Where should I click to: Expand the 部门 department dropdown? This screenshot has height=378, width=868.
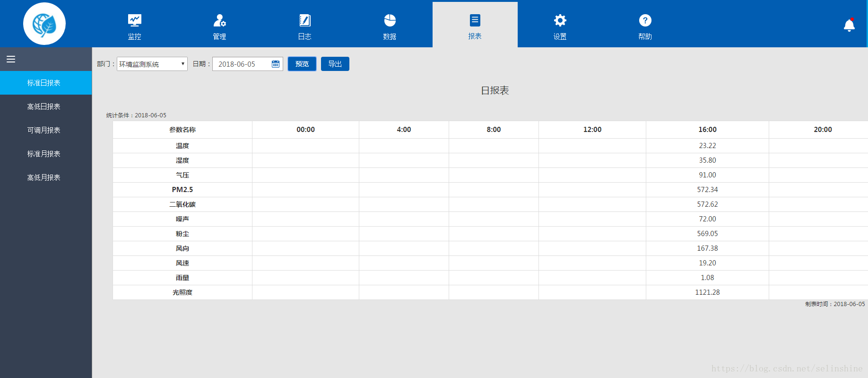(x=152, y=64)
